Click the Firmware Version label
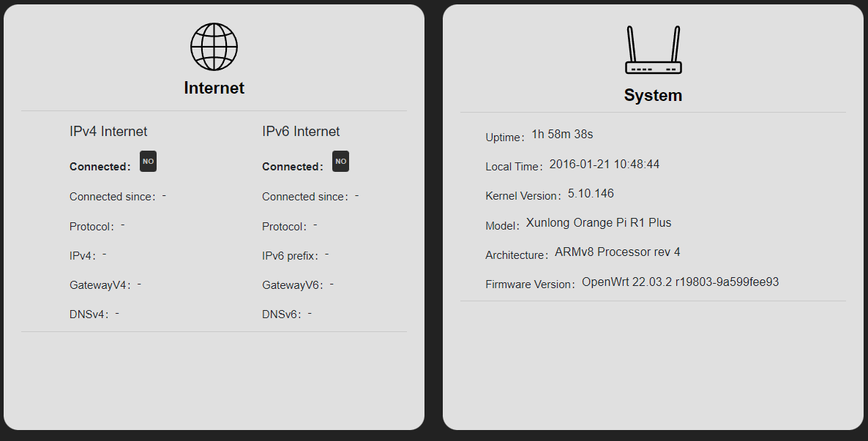 (531, 284)
